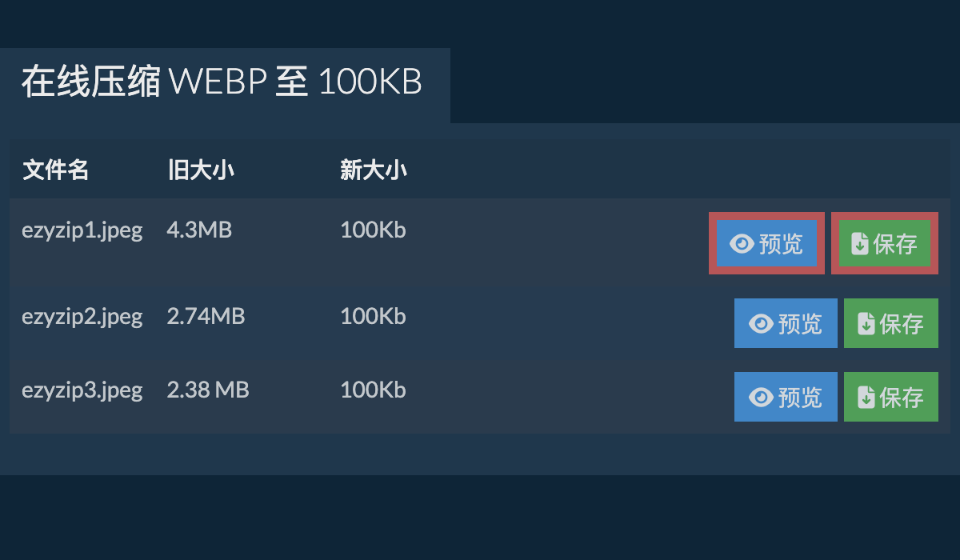Image resolution: width=960 pixels, height=560 pixels.
Task: Select the ezyzip1.jpeg file name
Action: point(82,230)
